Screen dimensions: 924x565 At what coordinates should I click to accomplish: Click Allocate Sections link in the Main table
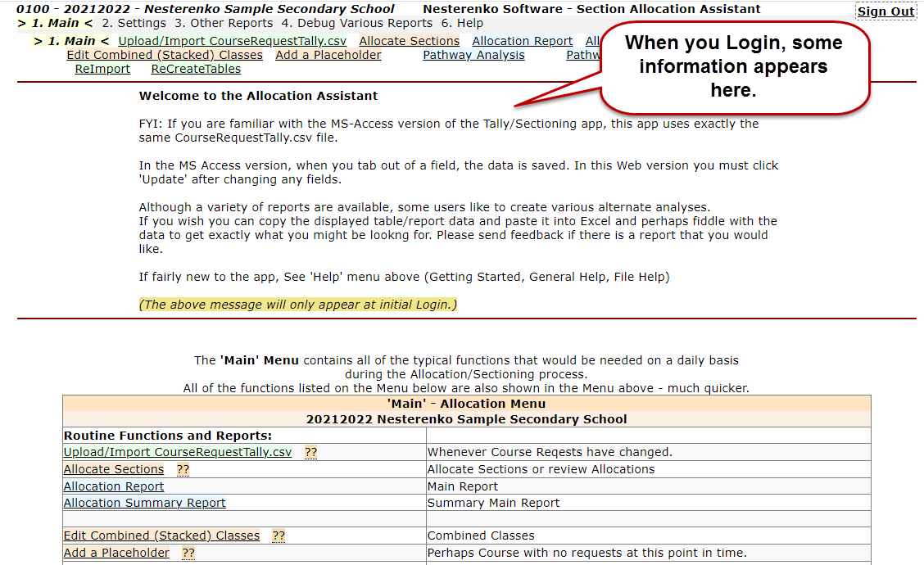pyautogui.click(x=114, y=469)
